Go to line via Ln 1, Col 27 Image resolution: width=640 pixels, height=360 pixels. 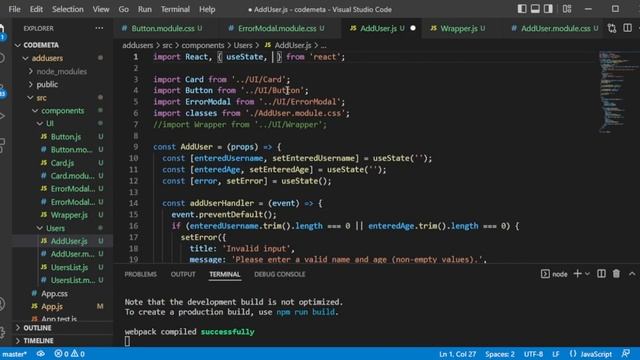pos(458,354)
